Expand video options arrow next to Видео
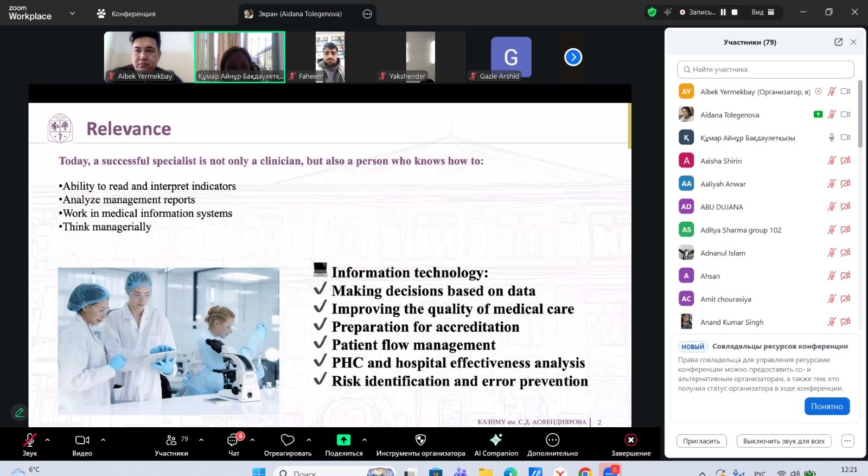The width and height of the screenshot is (868, 476). tap(103, 440)
